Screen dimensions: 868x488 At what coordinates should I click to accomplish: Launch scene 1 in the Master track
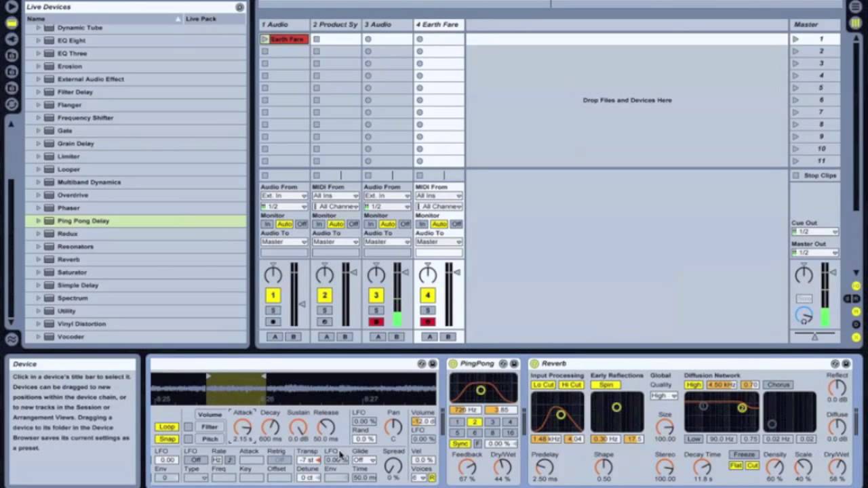(796, 39)
